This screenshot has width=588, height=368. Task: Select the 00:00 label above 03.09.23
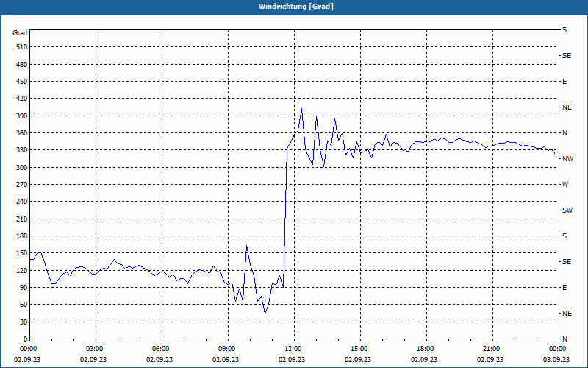click(558, 349)
